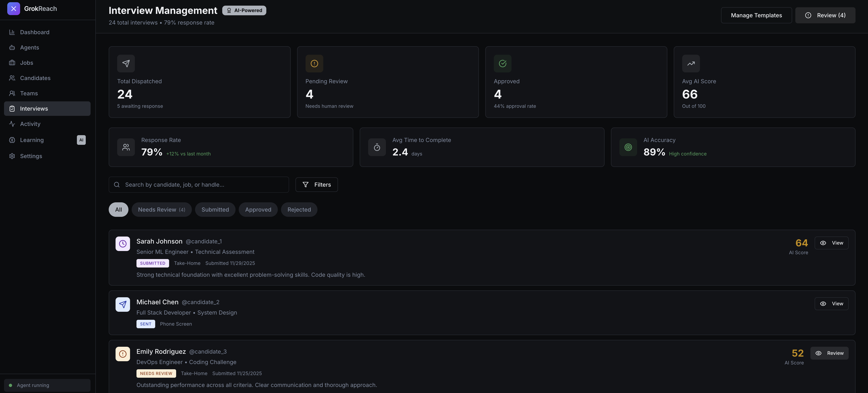This screenshot has height=393, width=868.
Task: Switch to the Submitted filter tab
Action: [x=215, y=210]
